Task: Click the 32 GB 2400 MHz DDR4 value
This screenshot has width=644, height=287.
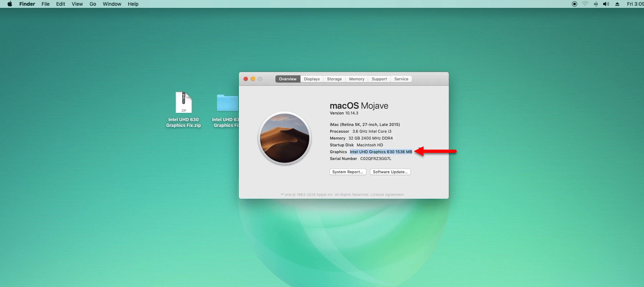Action: click(x=371, y=138)
